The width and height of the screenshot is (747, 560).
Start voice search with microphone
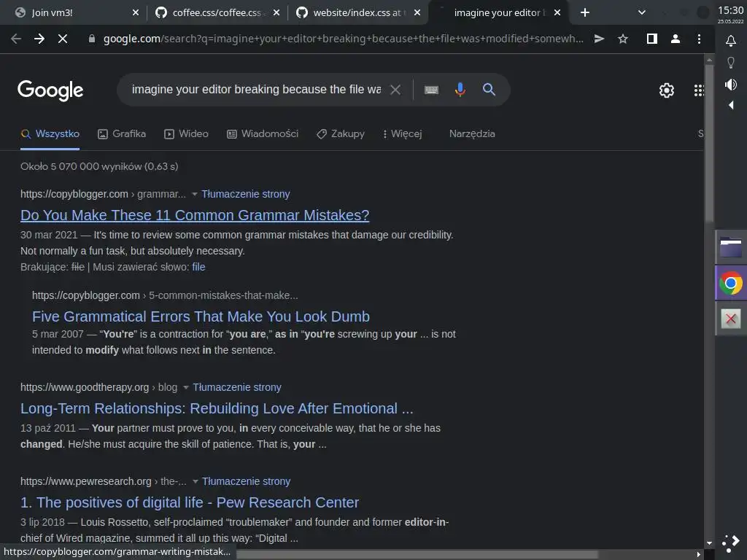pyautogui.click(x=460, y=90)
